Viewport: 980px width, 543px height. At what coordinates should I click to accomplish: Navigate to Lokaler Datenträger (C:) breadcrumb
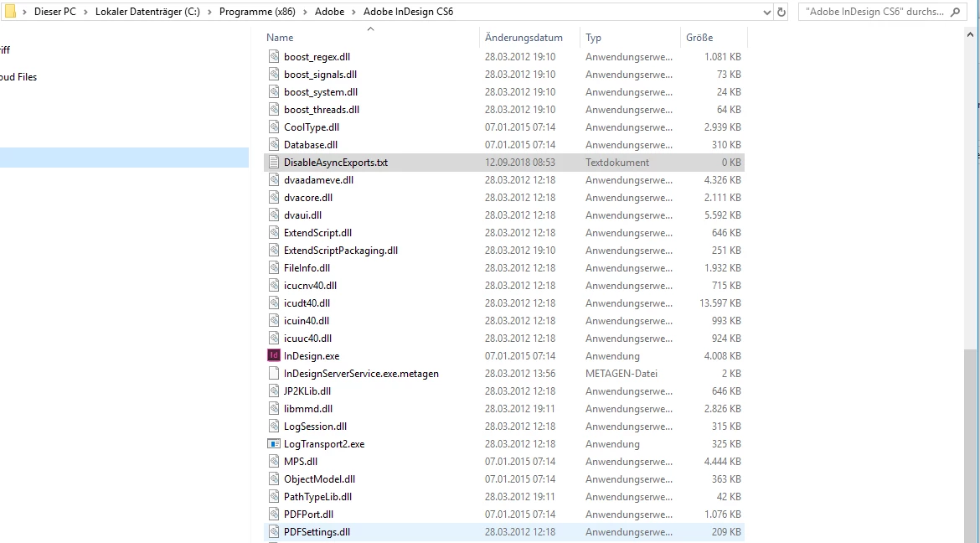[x=147, y=12]
